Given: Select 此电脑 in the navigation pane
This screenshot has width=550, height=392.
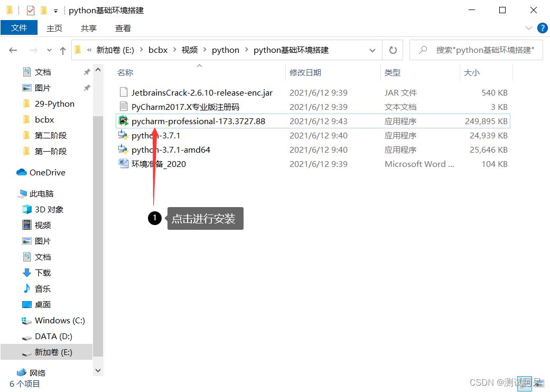Looking at the screenshot, I should tap(35, 193).
